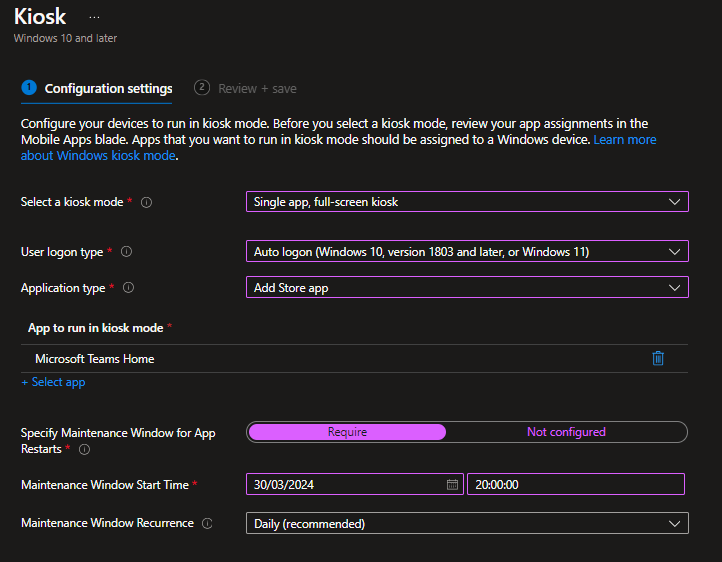Screen dimensions: 722x562
Task: Click the maintenance start time field 20:00:00
Action: tap(575, 484)
